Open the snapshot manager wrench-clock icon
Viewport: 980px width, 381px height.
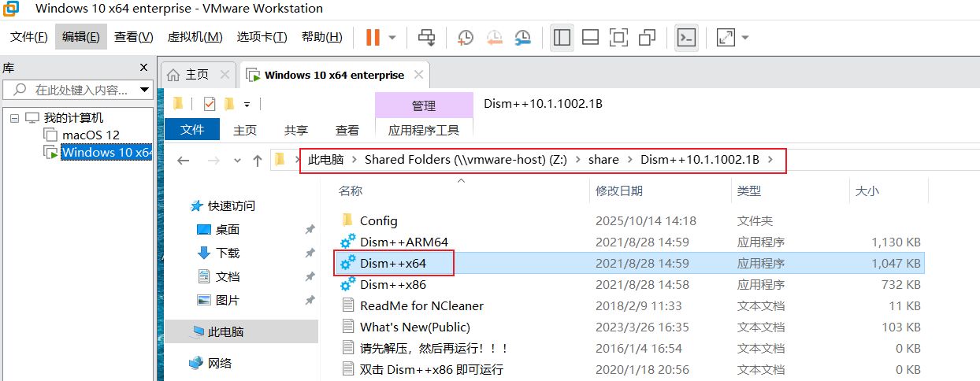pos(522,37)
